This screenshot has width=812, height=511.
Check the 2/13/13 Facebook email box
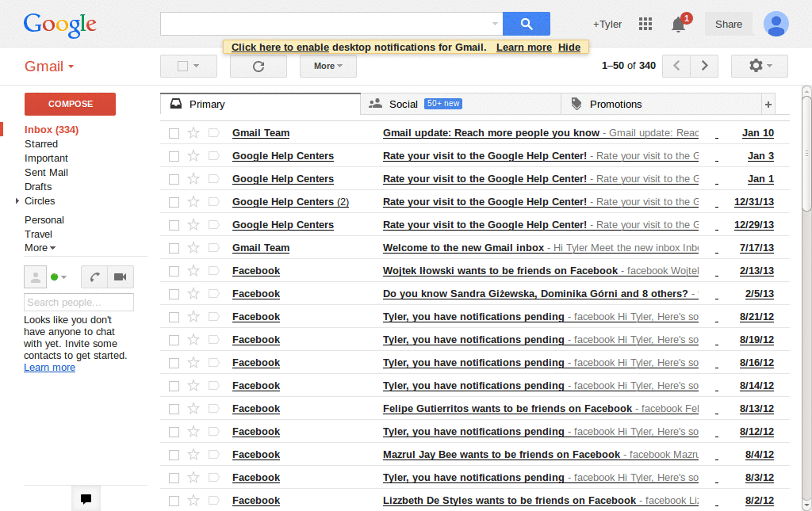click(174, 271)
